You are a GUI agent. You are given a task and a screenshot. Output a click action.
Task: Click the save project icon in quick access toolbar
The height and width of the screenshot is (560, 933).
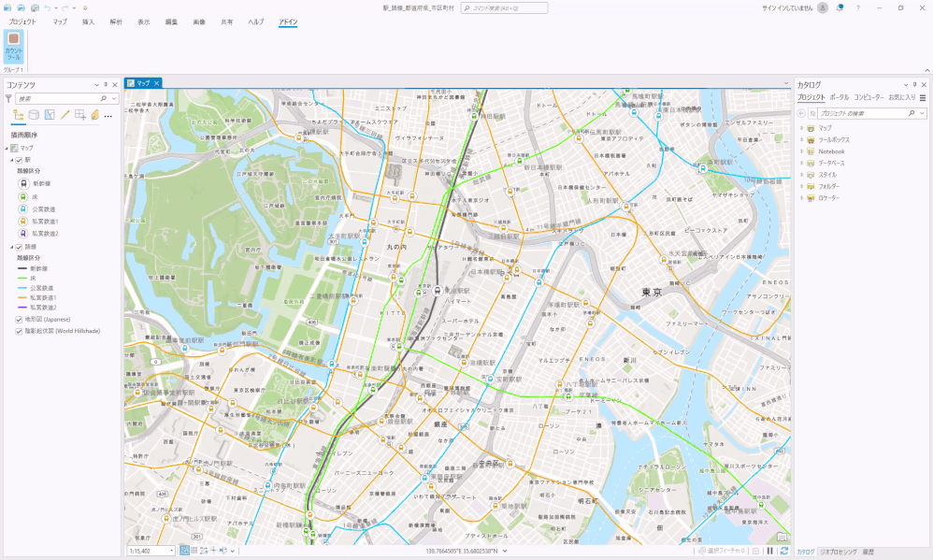tap(35, 7)
